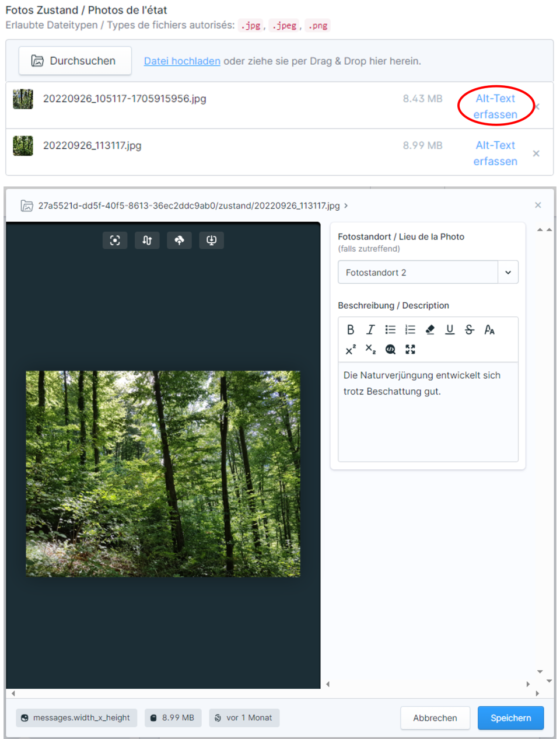Click the cloud upload icon above the image

[179, 240]
